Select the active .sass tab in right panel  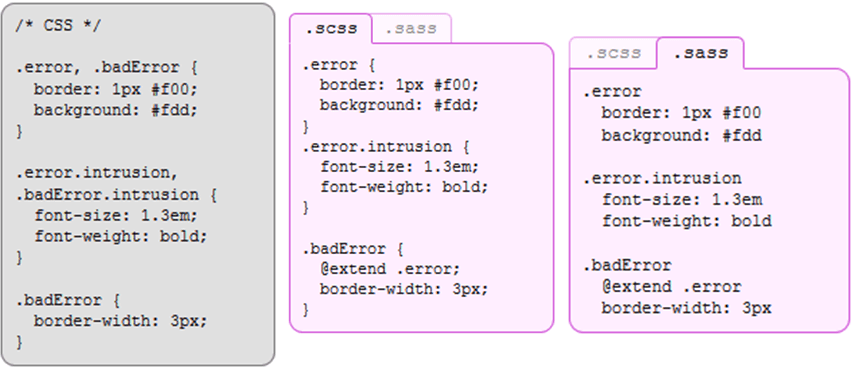pos(700,53)
